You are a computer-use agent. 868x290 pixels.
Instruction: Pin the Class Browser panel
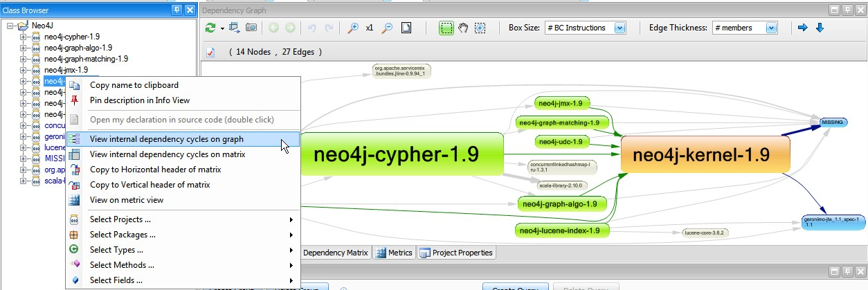point(177,10)
